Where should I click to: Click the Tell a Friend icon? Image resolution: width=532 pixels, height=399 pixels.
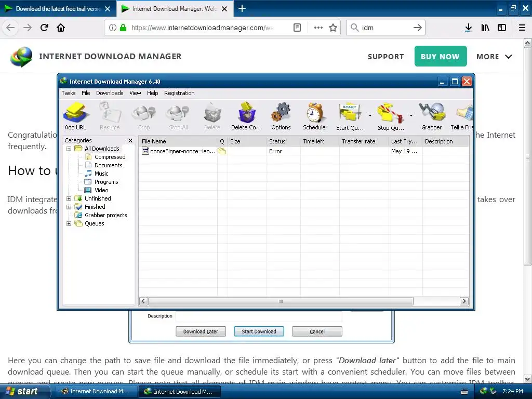[x=462, y=116]
